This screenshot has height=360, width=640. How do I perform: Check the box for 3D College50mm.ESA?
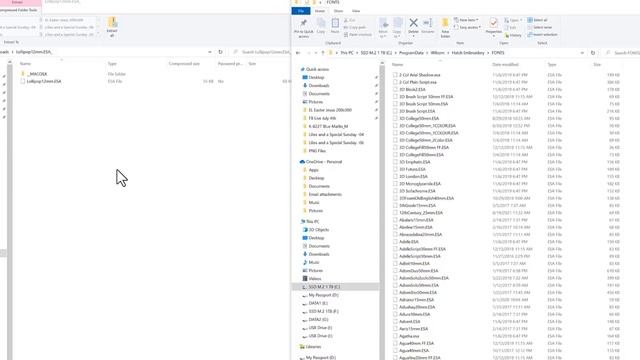tap(395, 118)
